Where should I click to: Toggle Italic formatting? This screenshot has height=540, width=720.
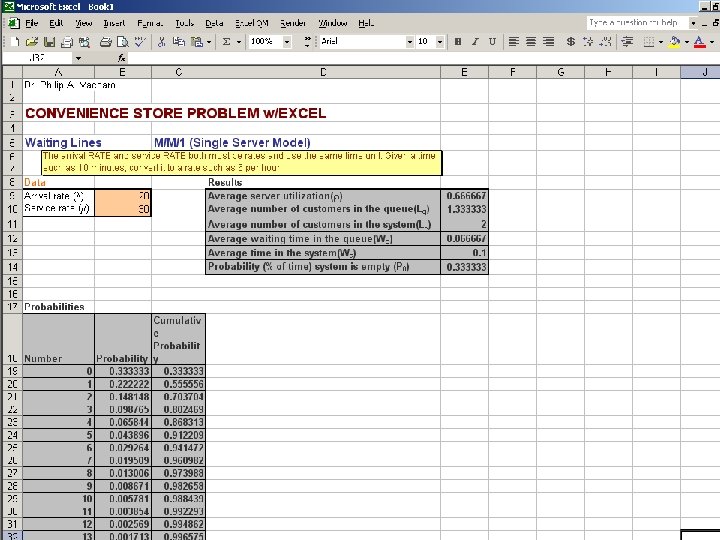(475, 42)
